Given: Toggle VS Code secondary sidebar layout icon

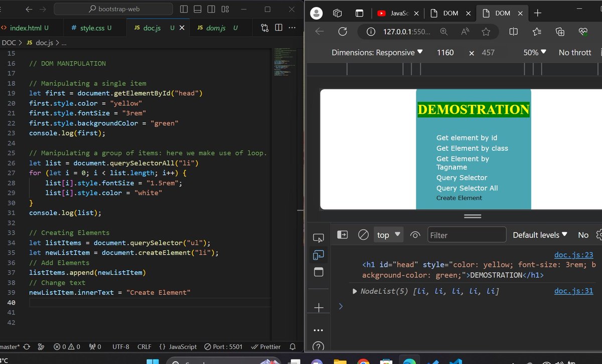Looking at the screenshot, I should pyautogui.click(x=211, y=9).
